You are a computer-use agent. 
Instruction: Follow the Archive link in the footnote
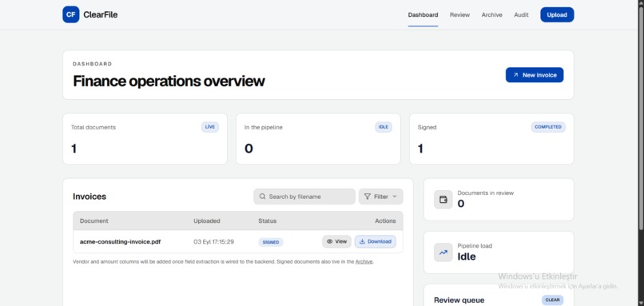tap(364, 261)
